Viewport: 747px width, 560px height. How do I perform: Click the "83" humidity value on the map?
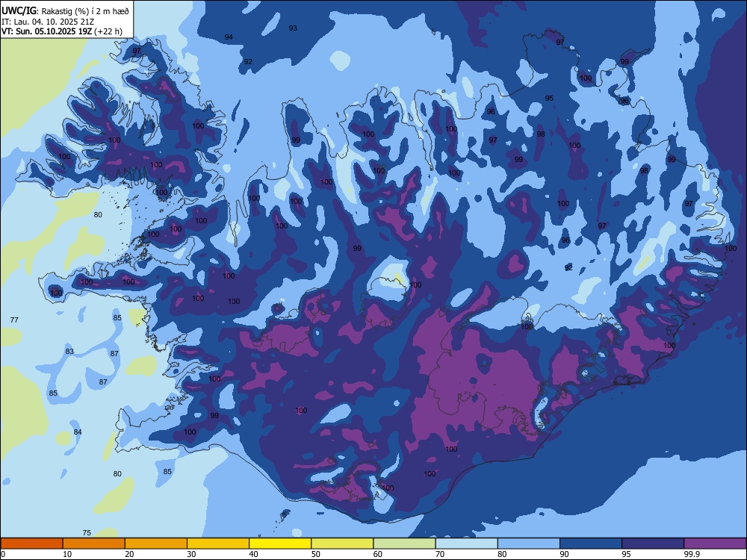coord(69,351)
